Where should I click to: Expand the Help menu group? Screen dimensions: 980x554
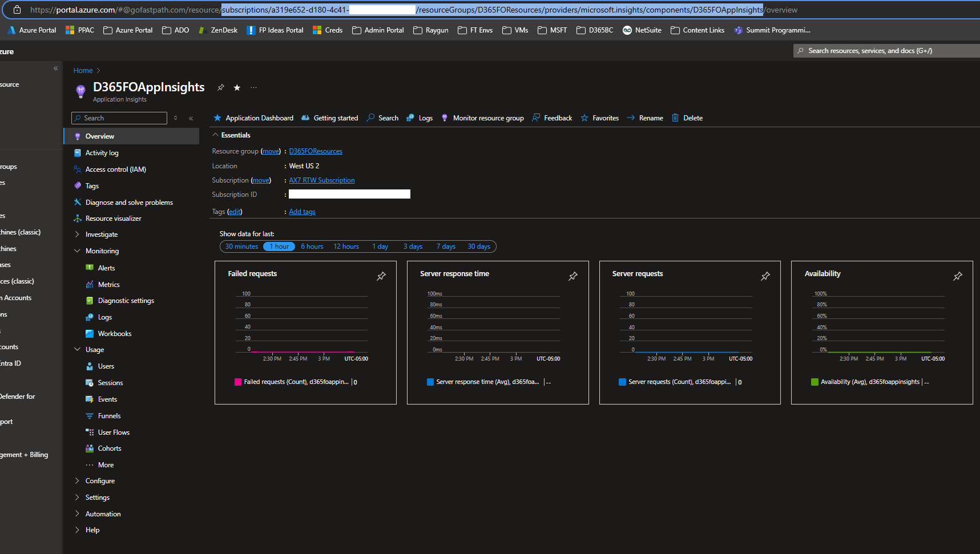pyautogui.click(x=77, y=530)
